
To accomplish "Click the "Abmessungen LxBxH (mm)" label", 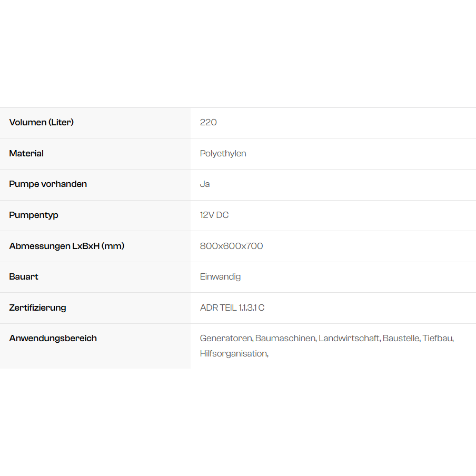I will click(x=67, y=246).
